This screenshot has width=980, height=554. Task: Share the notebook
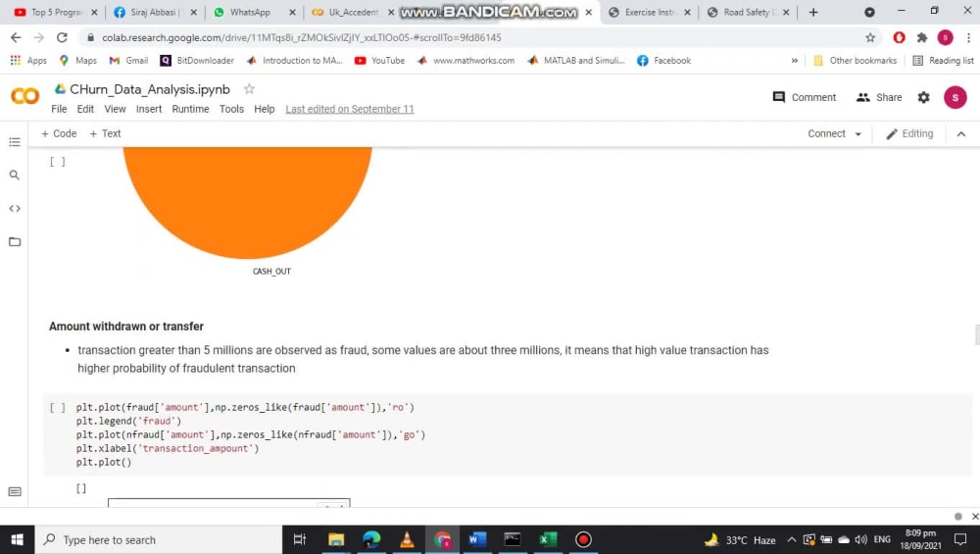click(x=879, y=97)
